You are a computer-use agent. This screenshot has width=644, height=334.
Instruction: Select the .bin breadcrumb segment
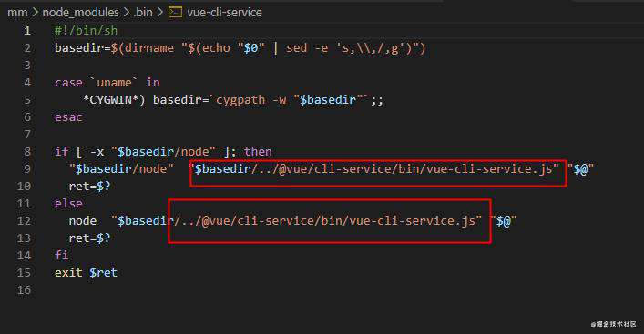click(x=143, y=13)
